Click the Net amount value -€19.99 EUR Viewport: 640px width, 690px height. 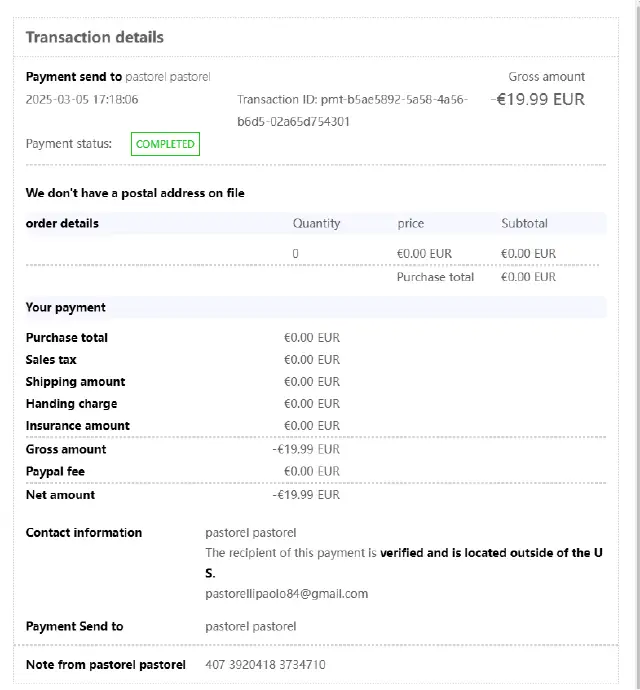point(306,494)
